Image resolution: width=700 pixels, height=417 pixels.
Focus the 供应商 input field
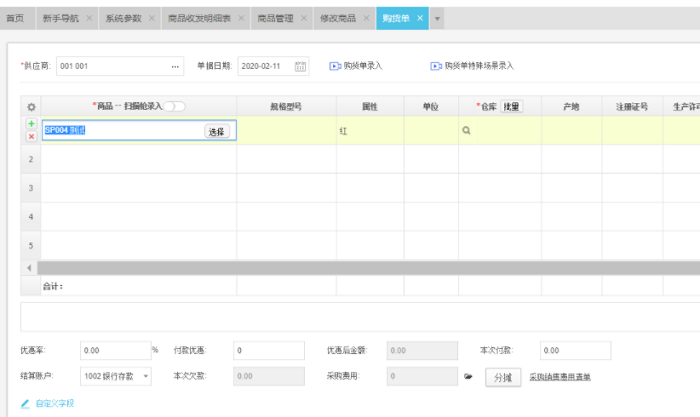click(x=120, y=66)
